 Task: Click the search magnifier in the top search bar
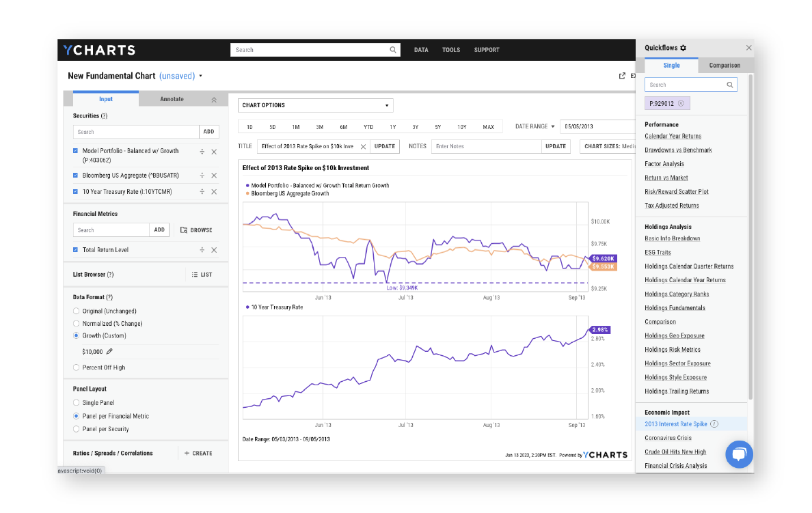(392, 50)
